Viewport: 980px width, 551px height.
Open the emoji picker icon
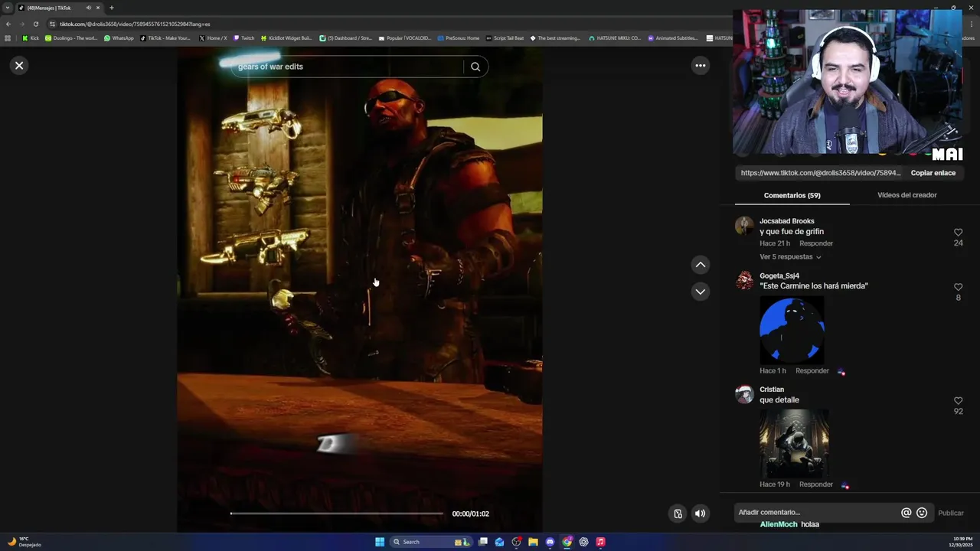pos(922,513)
